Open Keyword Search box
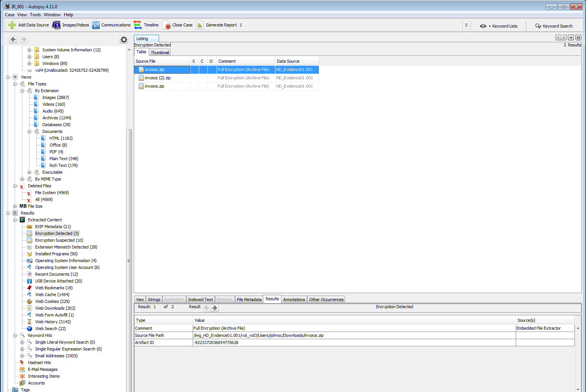Screen dimensions: 586x392 tap(554, 26)
